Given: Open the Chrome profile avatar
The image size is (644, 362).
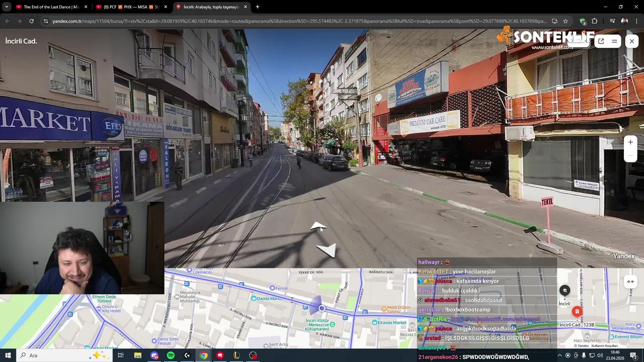Looking at the screenshot, I should coord(624,21).
